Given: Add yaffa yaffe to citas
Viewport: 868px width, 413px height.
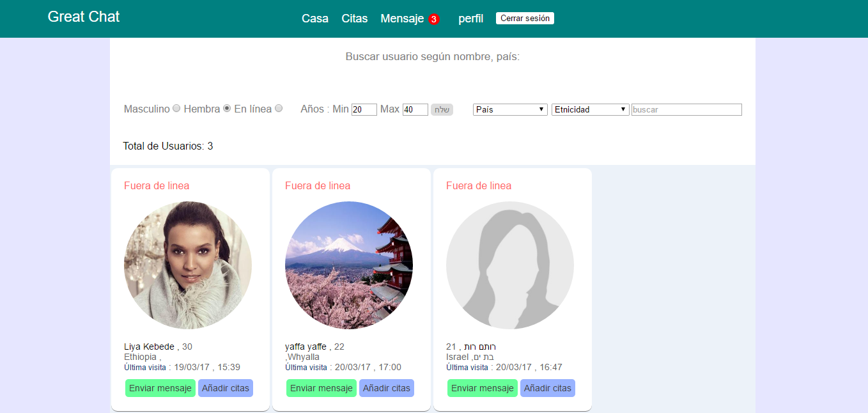Looking at the screenshot, I should [x=387, y=388].
